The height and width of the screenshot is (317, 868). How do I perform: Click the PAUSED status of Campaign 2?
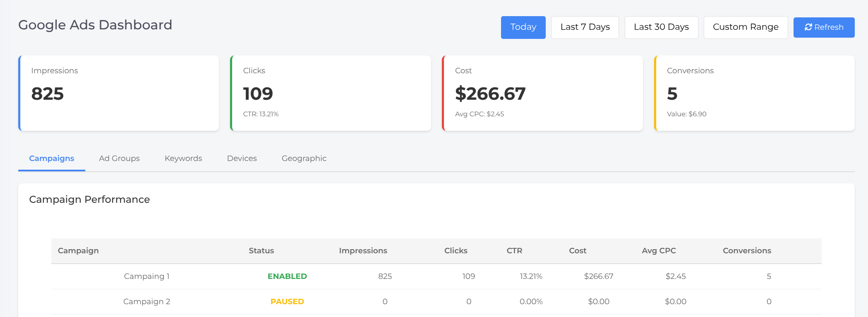(x=287, y=302)
